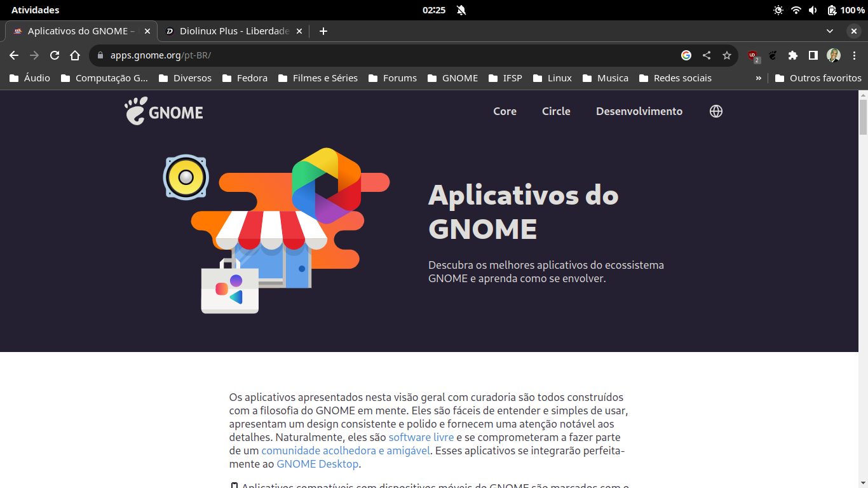Click the battery 100% indicator
Screen dimensions: 868x488
pos(846,10)
